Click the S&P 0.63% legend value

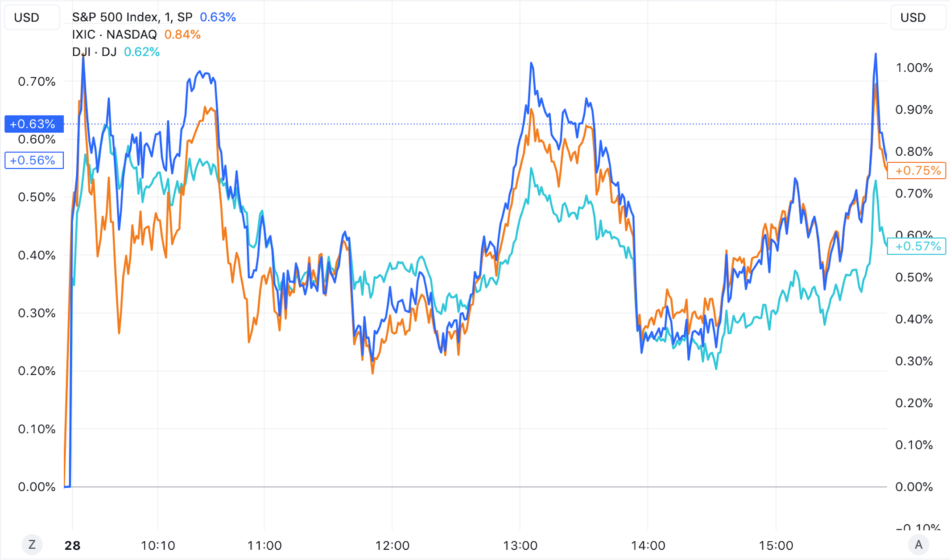click(218, 17)
